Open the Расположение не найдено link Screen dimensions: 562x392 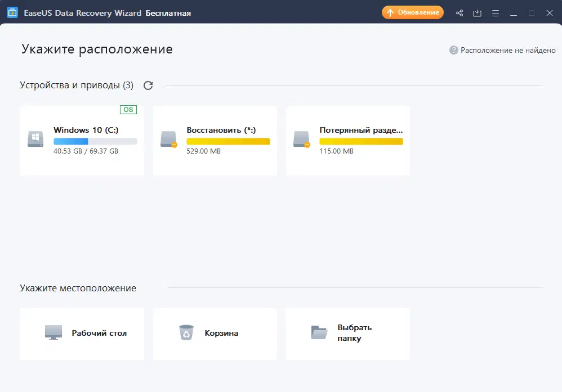(508, 51)
